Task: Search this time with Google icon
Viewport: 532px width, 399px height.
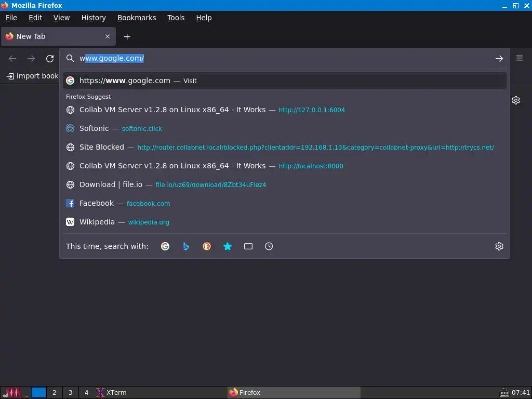Action: tap(165, 246)
